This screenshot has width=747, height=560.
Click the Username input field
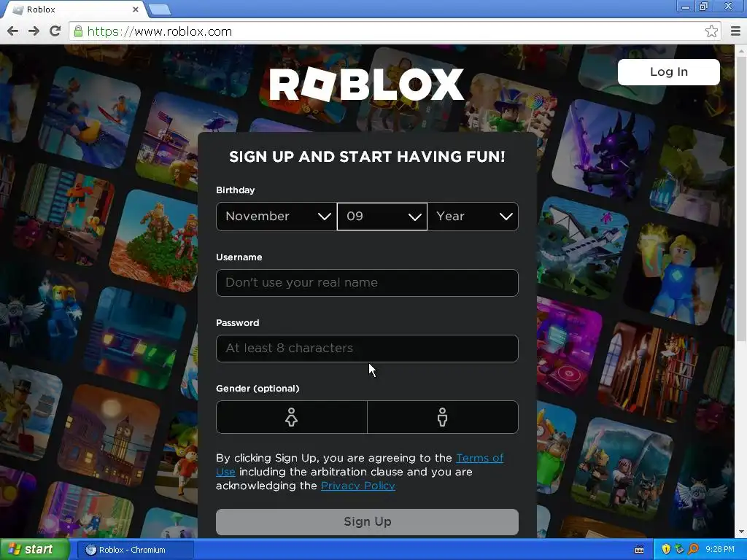(367, 283)
